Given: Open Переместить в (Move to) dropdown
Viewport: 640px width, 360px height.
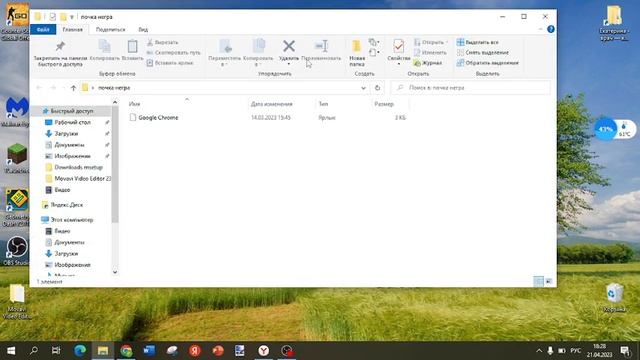Looking at the screenshot, I should click(x=224, y=53).
